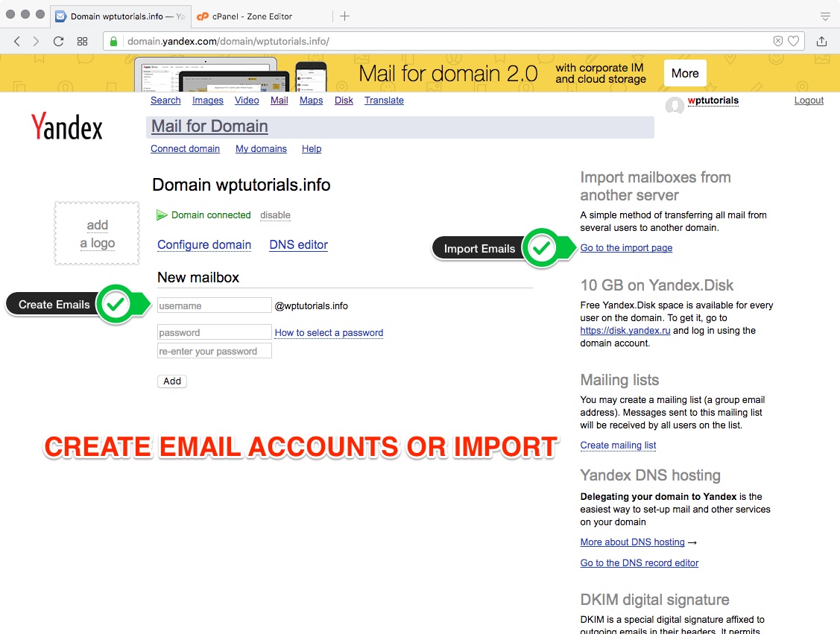The width and height of the screenshot is (840, 634).
Task: Open the Mail for Domain heading link
Action: tap(209, 127)
